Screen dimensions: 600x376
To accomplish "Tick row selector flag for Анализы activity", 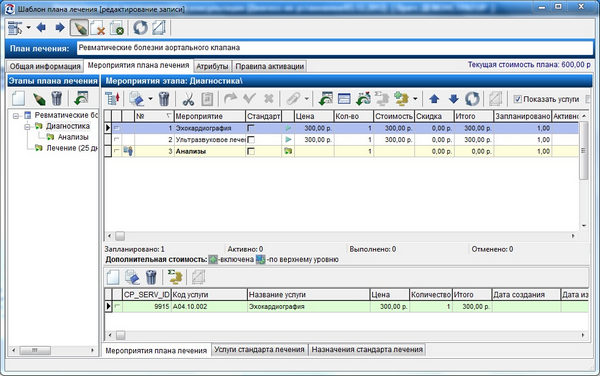I will coord(117,151).
